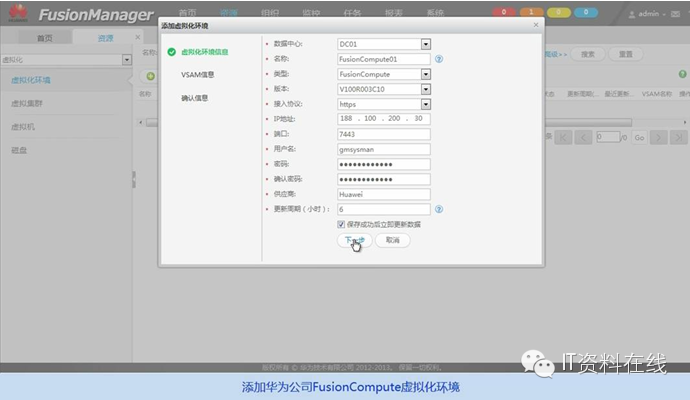Click the page number input box

pyautogui.click(x=608, y=137)
